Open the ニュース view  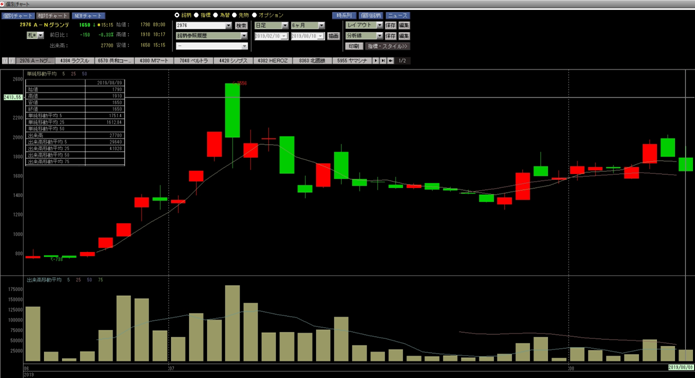pyautogui.click(x=398, y=16)
